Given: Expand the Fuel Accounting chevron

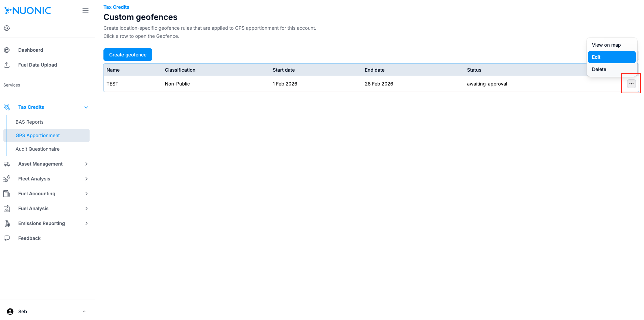Looking at the screenshot, I should click(x=87, y=194).
